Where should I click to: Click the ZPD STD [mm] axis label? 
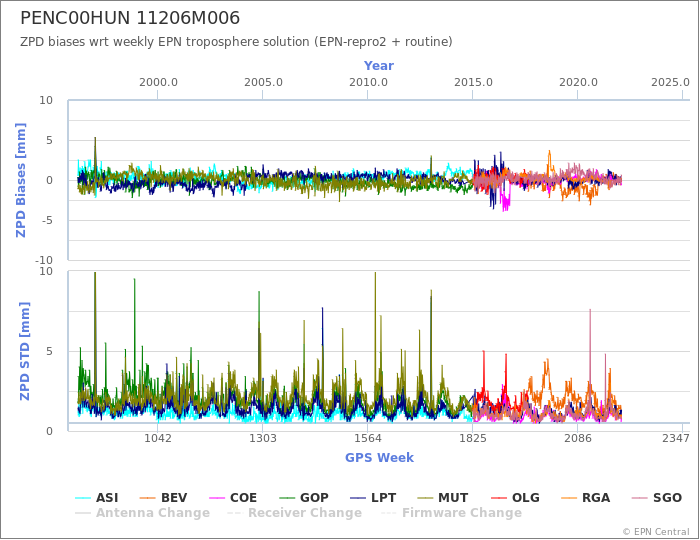(x=25, y=351)
